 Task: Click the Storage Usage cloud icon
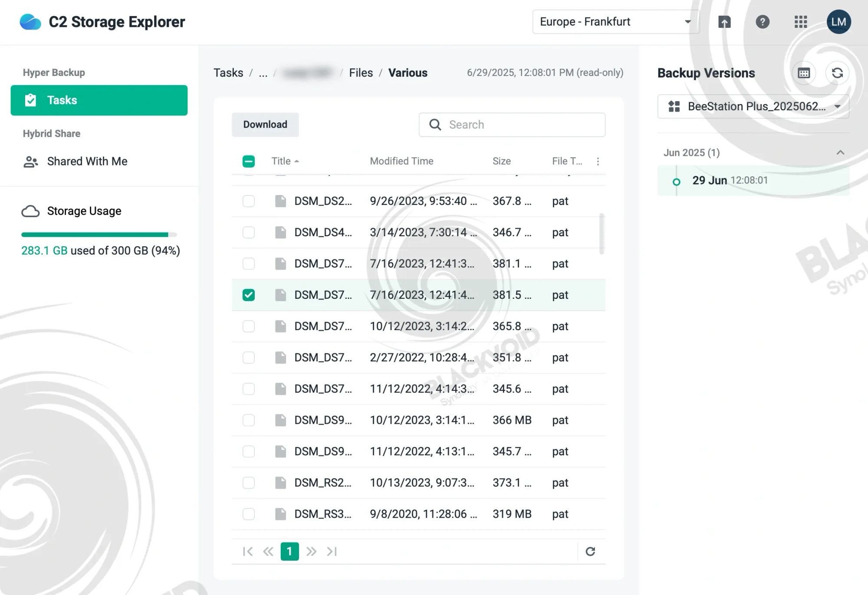[30, 211]
